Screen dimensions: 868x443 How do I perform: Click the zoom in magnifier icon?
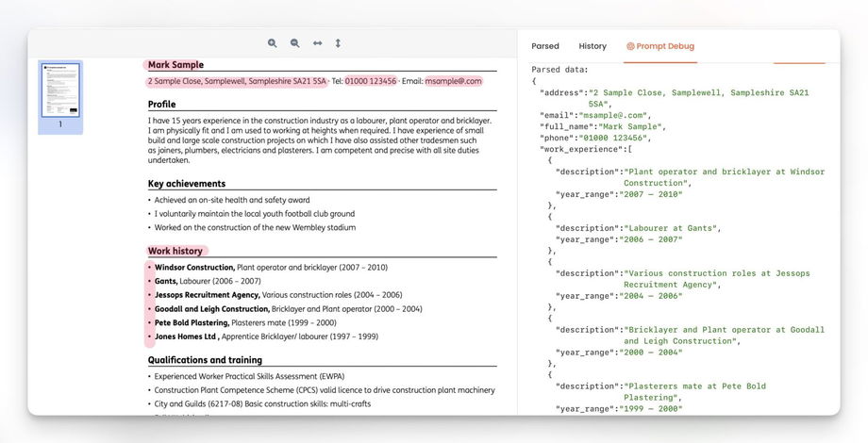[x=273, y=43]
